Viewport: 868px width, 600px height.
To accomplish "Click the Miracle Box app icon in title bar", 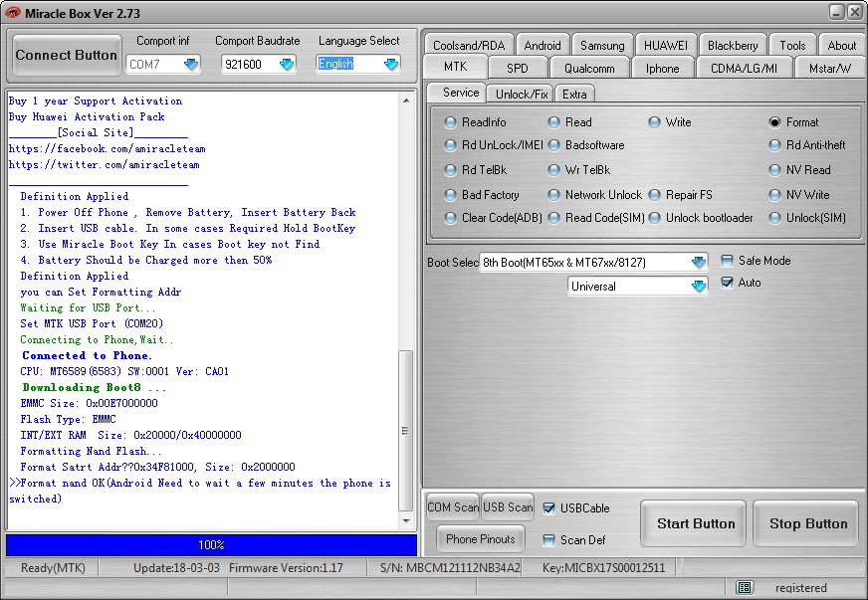I will tap(12, 13).
